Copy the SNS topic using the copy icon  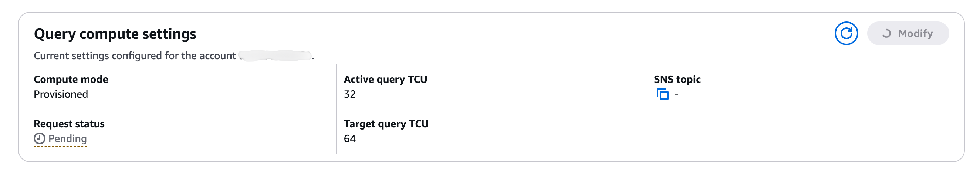(x=662, y=94)
